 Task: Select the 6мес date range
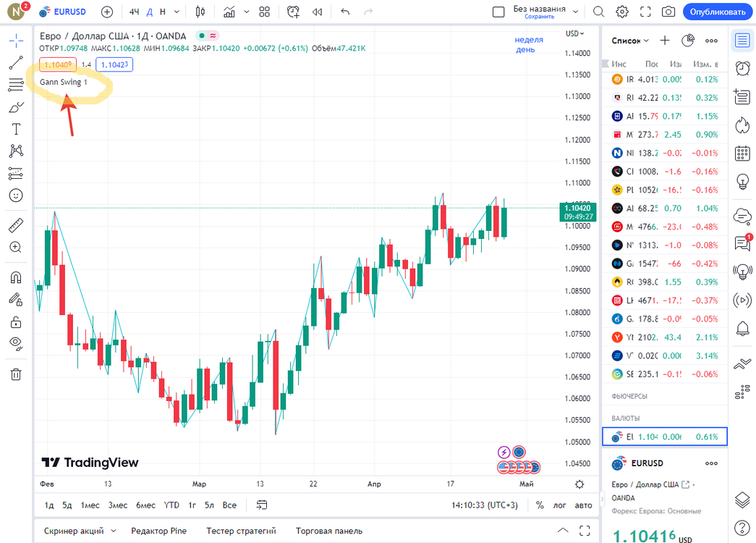145,505
